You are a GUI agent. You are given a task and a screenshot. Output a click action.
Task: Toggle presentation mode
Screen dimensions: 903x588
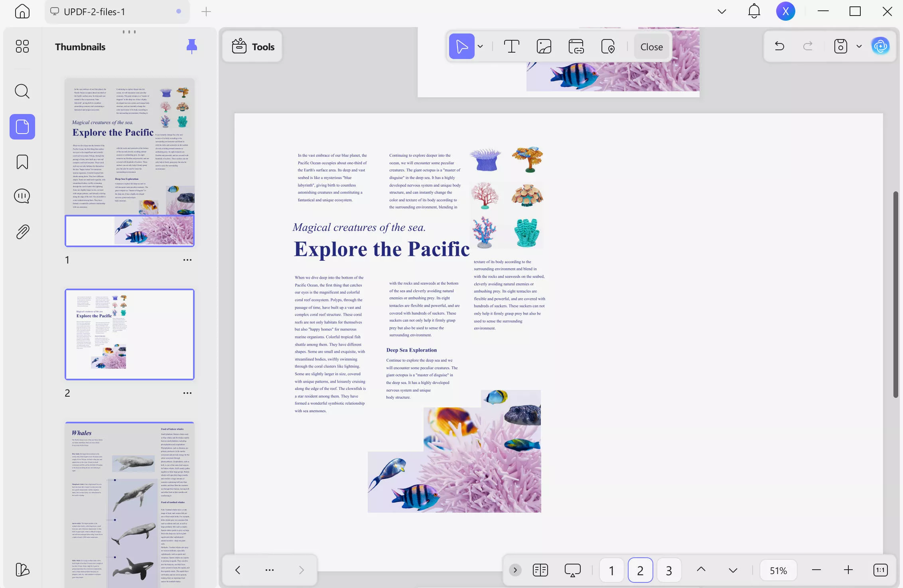(572, 570)
